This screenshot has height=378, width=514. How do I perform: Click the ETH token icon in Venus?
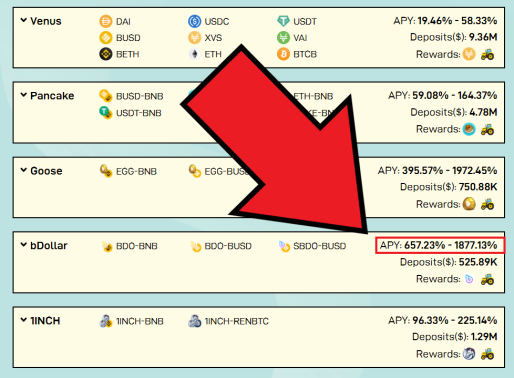[194, 54]
